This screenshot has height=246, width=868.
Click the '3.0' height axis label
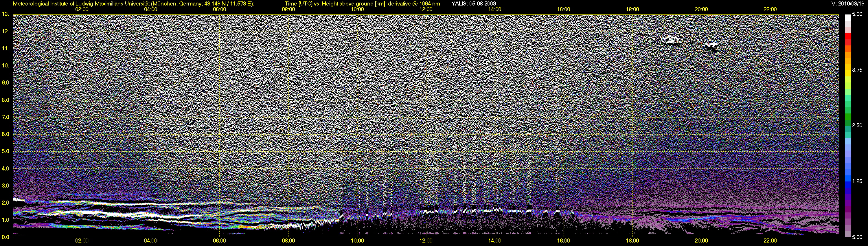[x=5, y=185]
